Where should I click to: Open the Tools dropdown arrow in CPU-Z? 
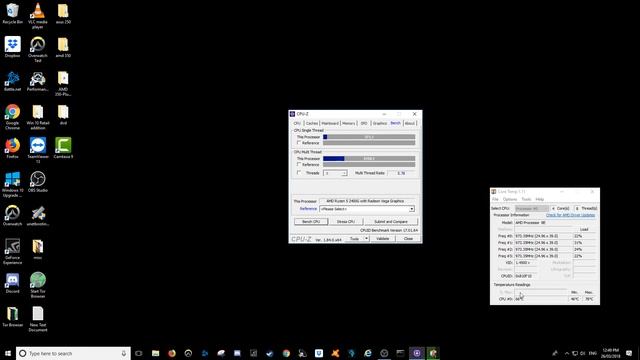(366, 239)
